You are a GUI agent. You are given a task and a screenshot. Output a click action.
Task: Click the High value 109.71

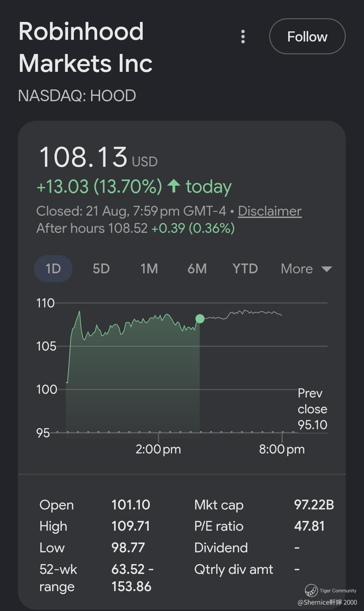pyautogui.click(x=131, y=526)
